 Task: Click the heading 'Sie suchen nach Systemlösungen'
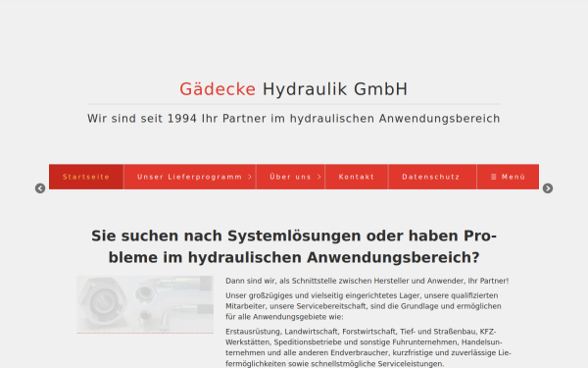pyautogui.click(x=294, y=246)
